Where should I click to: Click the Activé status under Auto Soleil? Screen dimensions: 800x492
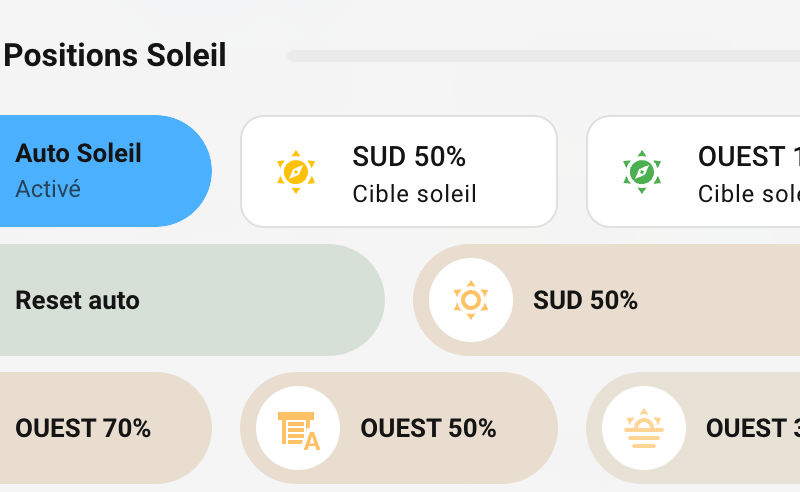[48, 188]
